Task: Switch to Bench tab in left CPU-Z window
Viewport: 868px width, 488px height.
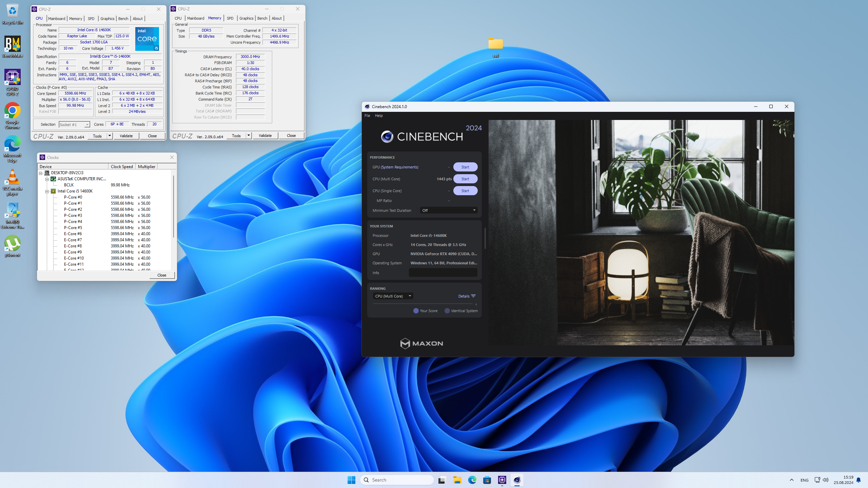Action: (123, 19)
